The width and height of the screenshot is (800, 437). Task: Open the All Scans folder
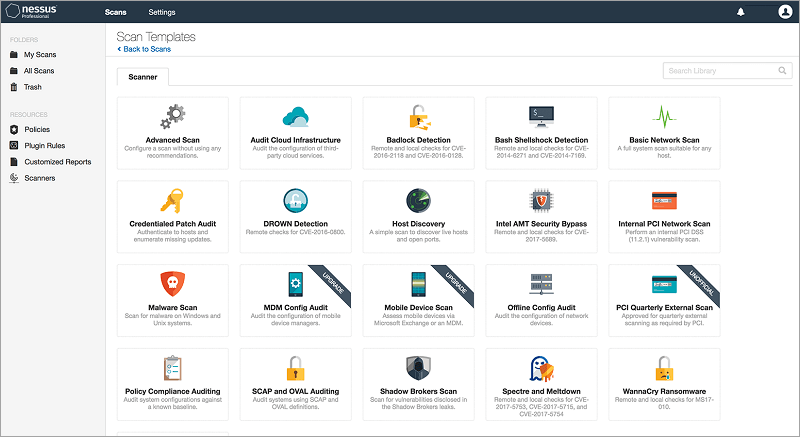point(39,71)
